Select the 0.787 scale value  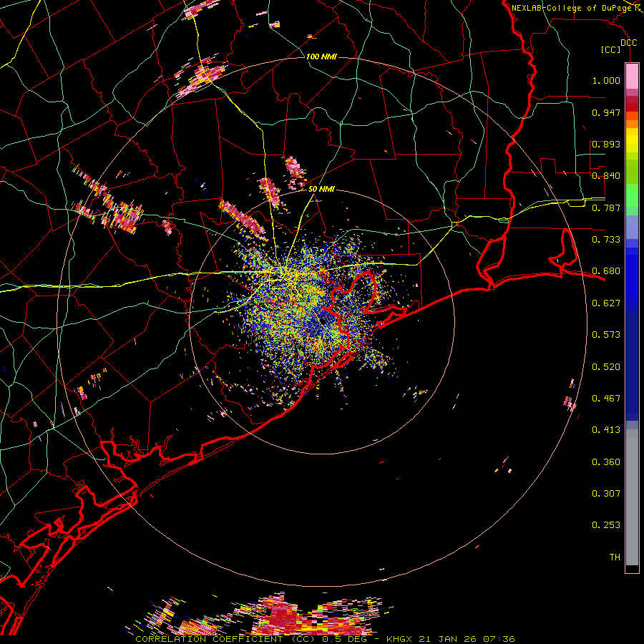pos(606,208)
